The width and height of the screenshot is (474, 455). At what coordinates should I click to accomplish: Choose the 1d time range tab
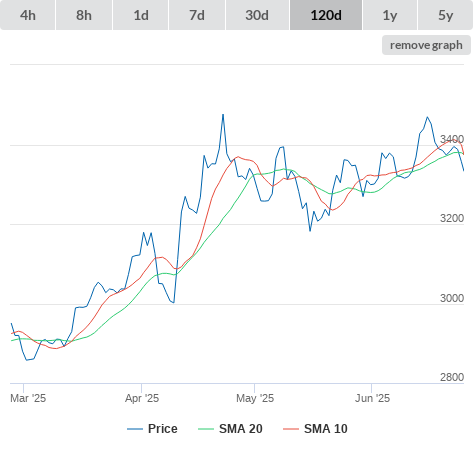click(x=141, y=15)
